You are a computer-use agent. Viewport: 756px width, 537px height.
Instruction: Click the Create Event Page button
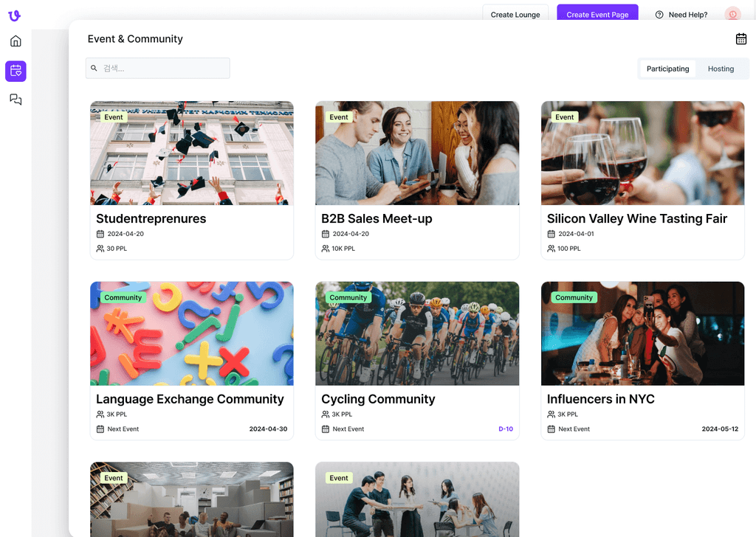597,14
